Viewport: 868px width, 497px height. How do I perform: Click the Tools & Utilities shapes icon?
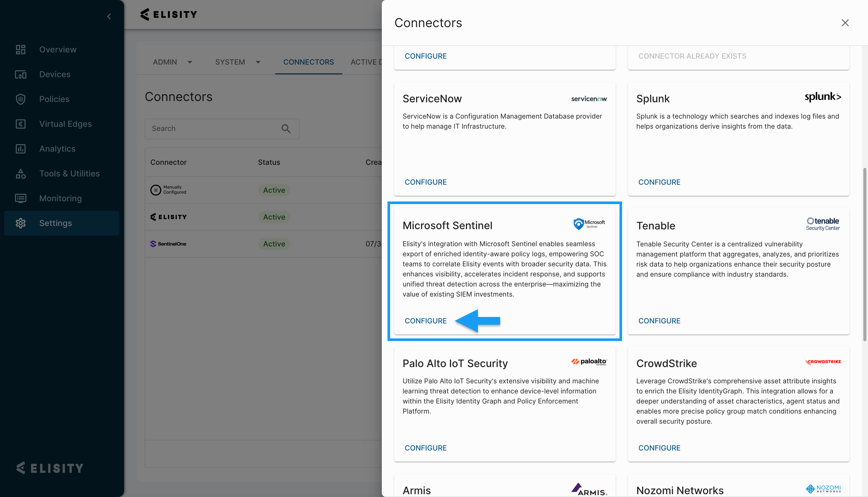[20, 174]
